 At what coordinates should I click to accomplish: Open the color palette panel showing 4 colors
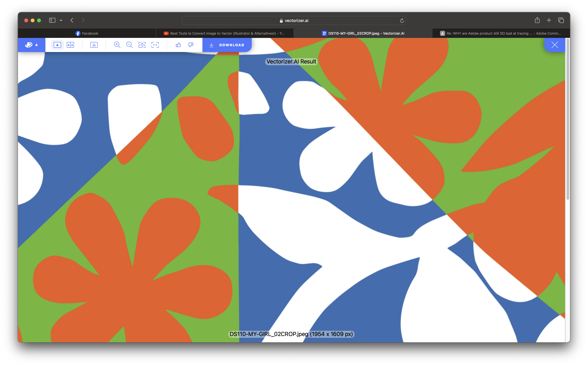click(x=31, y=45)
